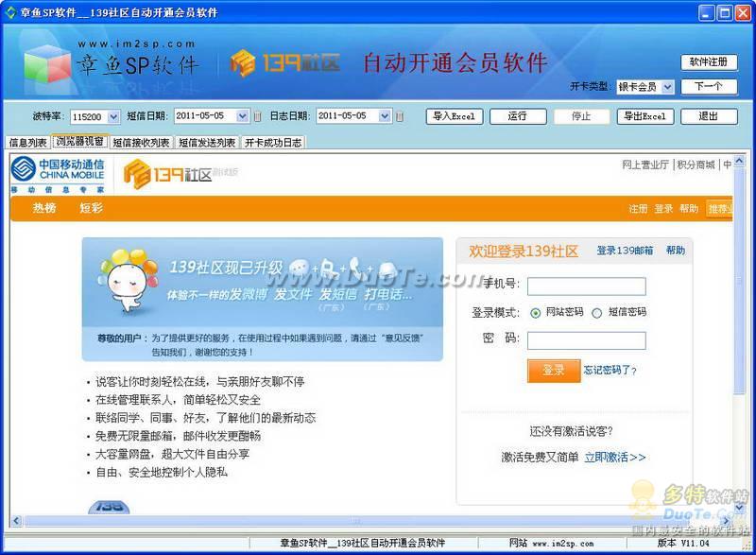Open the 短信接收列表 tab

(x=141, y=143)
